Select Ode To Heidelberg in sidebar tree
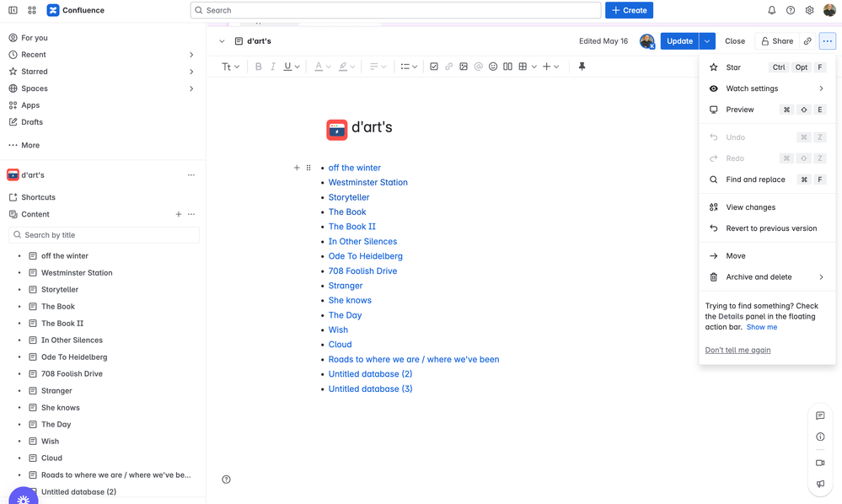Image resolution: width=842 pixels, height=504 pixels. [x=74, y=357]
